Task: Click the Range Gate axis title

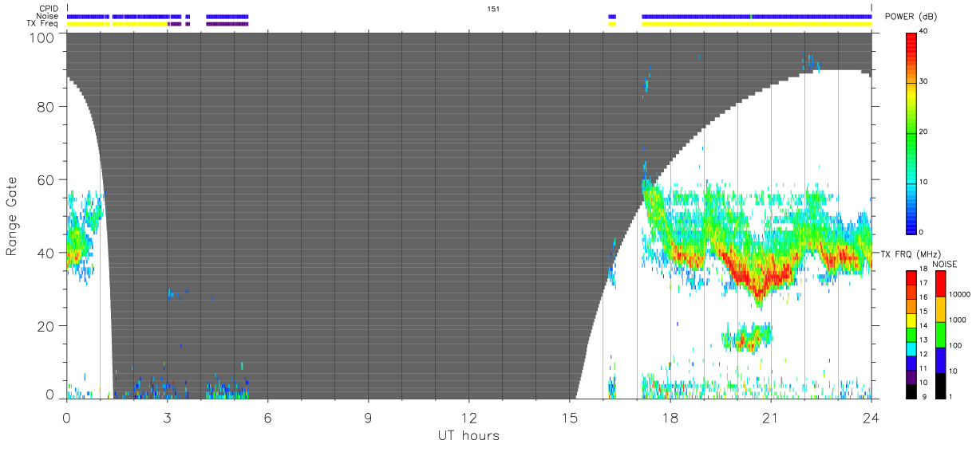Action: (x=12, y=216)
